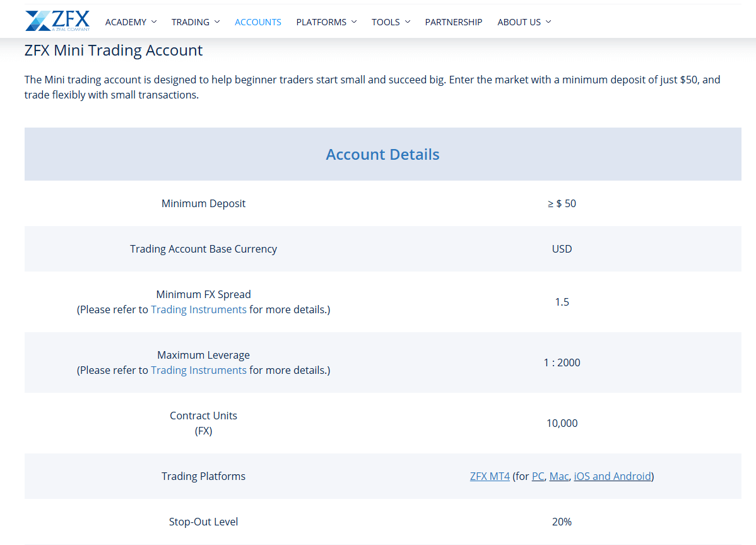756x545 pixels.
Task: Open the ZFX MT4 link
Action: click(x=490, y=477)
